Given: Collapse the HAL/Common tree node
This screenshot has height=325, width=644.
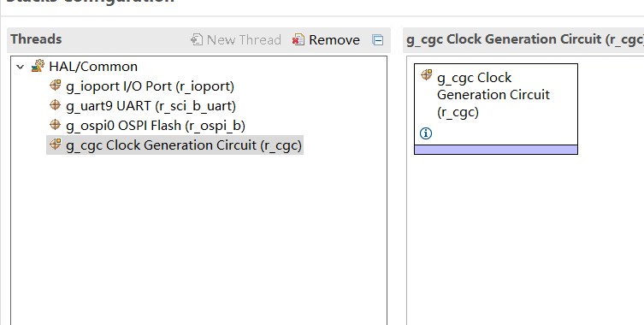Looking at the screenshot, I should (x=21, y=67).
